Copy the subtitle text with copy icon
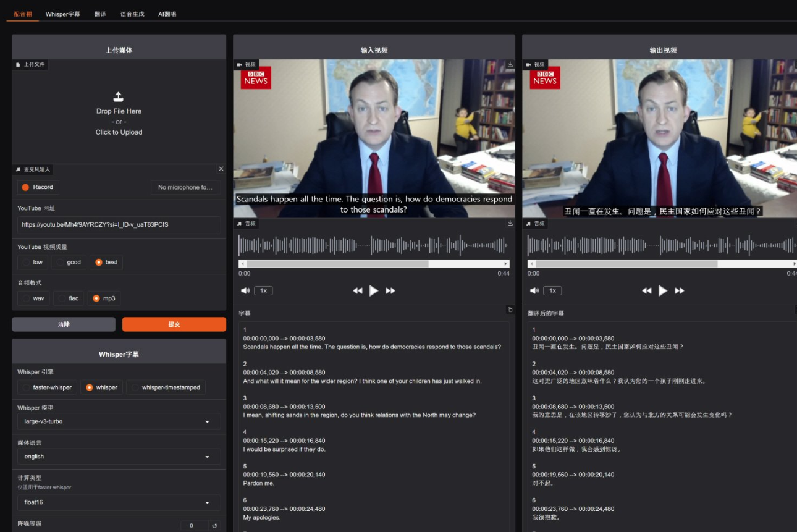This screenshot has height=532, width=797. [510, 310]
